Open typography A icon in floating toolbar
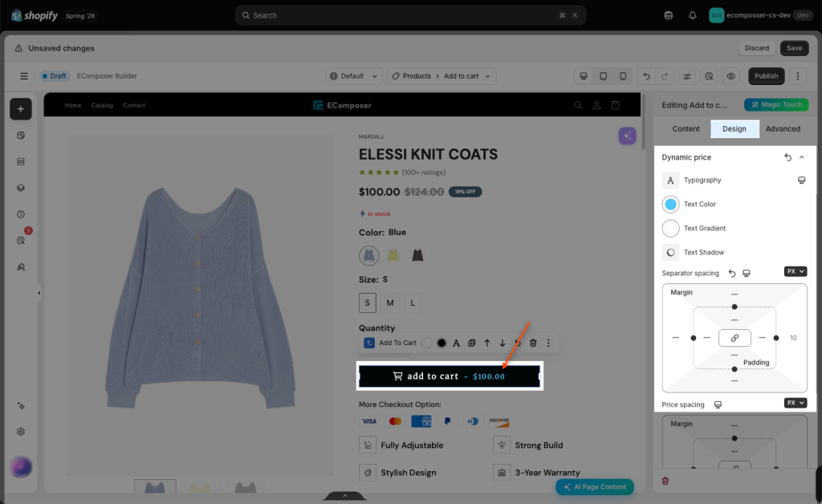 [x=456, y=343]
